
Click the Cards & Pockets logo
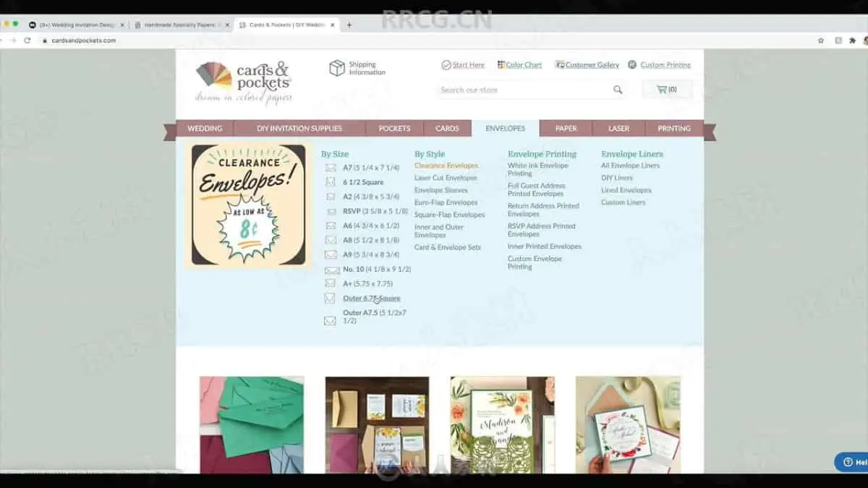coord(244,82)
